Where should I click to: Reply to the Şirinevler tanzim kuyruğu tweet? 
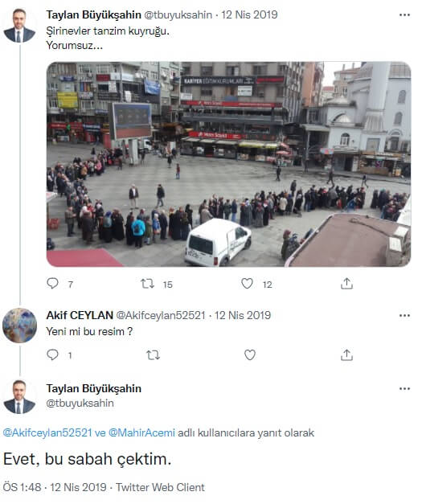[x=53, y=284]
